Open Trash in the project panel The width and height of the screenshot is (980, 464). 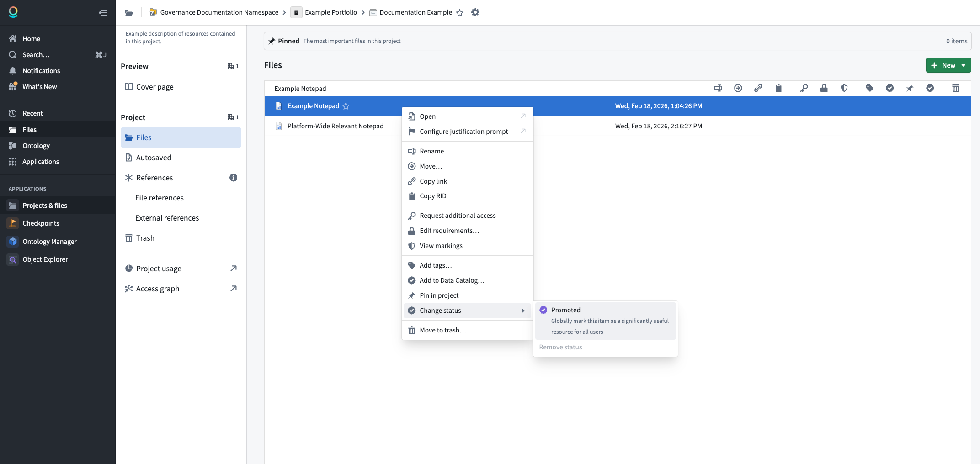[x=181, y=238]
